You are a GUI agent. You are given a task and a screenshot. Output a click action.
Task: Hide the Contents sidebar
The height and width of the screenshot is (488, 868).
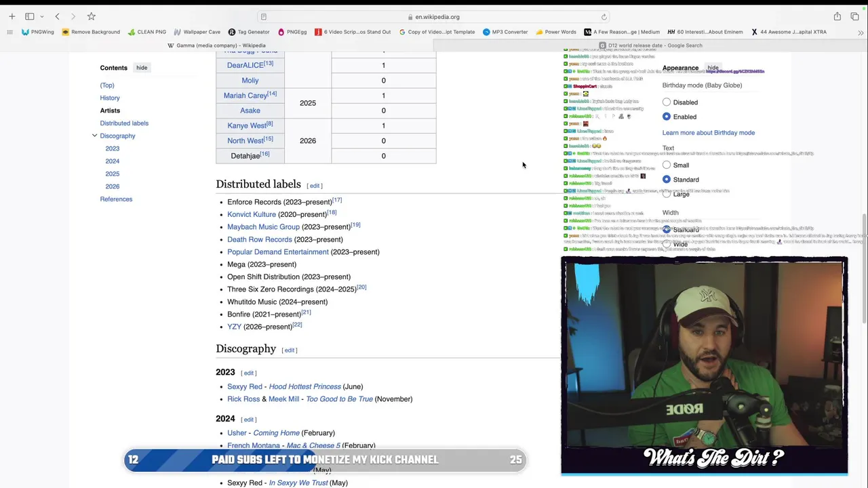(142, 68)
